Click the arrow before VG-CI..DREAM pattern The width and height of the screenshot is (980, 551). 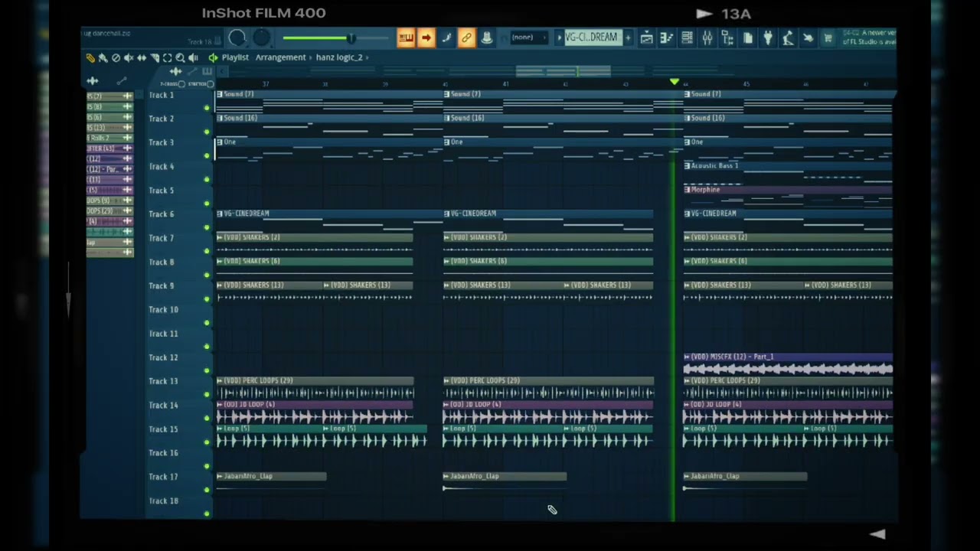[559, 37]
